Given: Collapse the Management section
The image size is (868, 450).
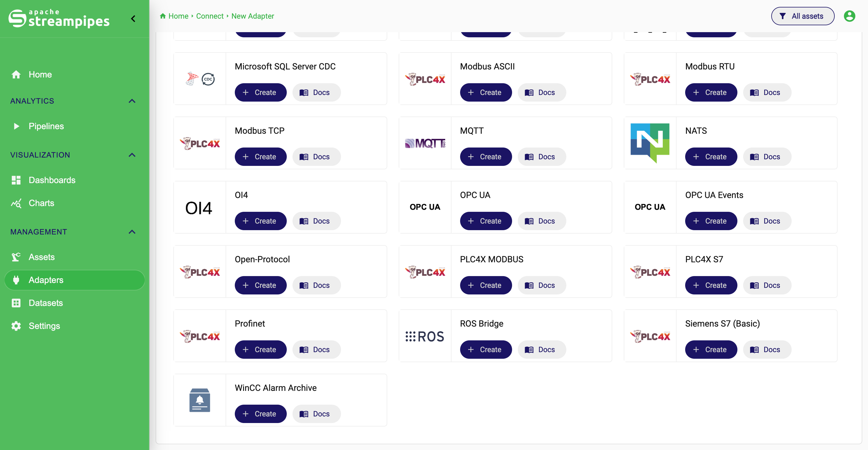Looking at the screenshot, I should coord(132,232).
